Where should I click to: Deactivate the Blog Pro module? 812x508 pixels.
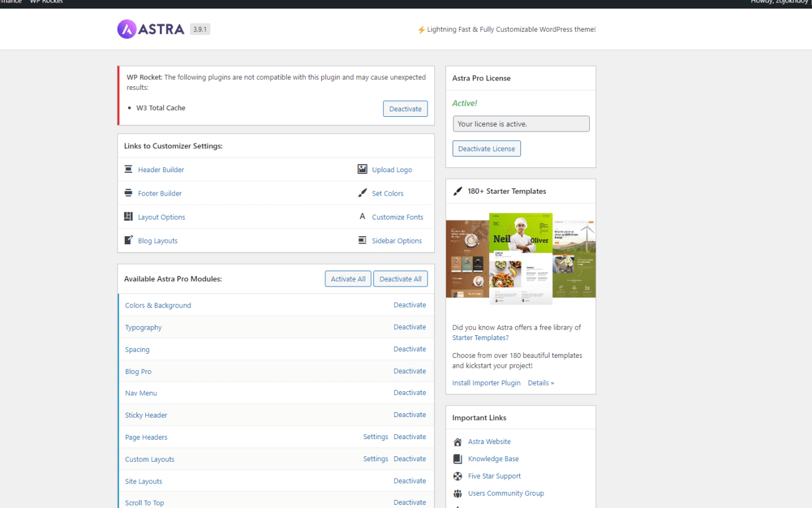tap(410, 371)
